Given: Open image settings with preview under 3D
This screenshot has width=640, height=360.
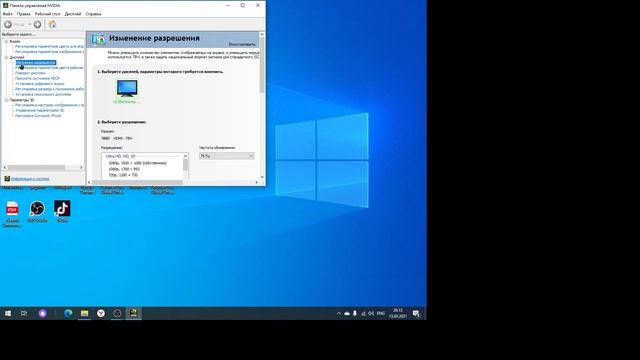Looking at the screenshot, I should 49,105.
